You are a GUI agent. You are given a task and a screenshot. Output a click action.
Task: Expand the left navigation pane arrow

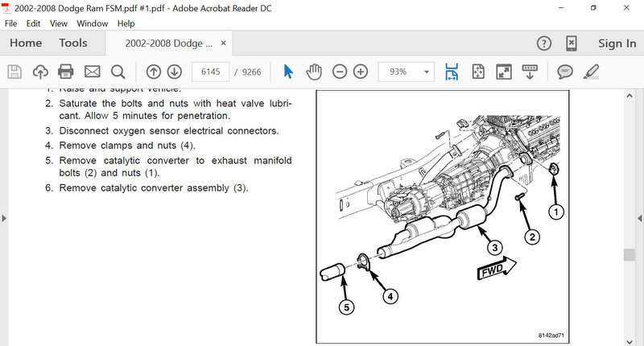pyautogui.click(x=4, y=218)
